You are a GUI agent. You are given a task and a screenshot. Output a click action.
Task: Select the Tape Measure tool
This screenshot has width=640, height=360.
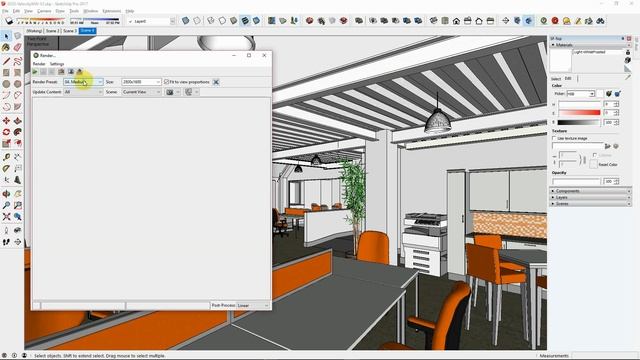tap(6, 157)
